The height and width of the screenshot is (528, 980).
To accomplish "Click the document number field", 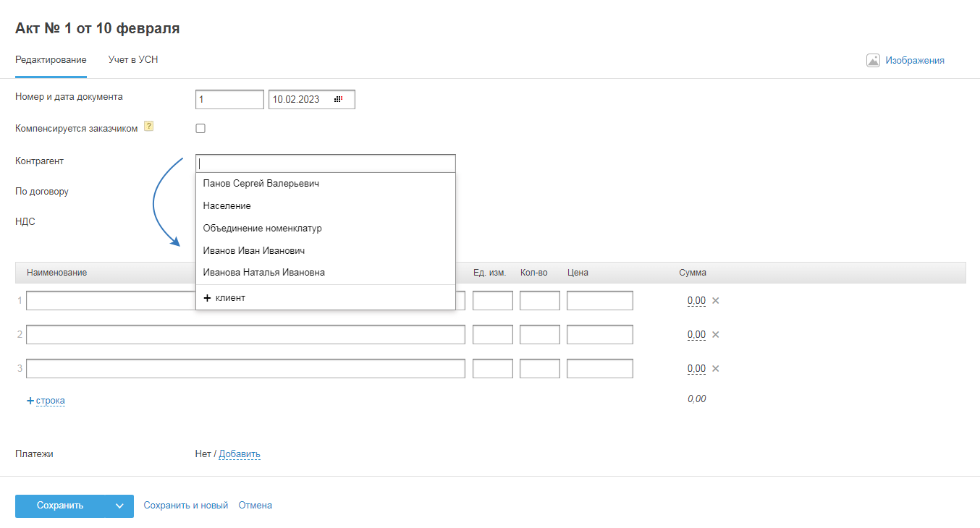I will [x=229, y=100].
